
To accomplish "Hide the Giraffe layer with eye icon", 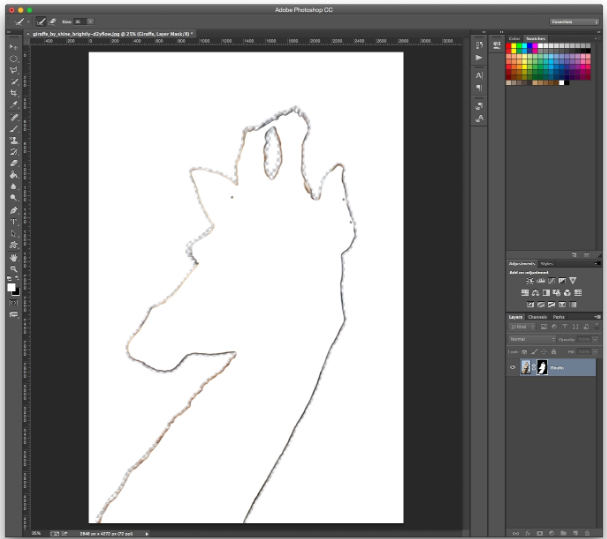I will pos(513,367).
